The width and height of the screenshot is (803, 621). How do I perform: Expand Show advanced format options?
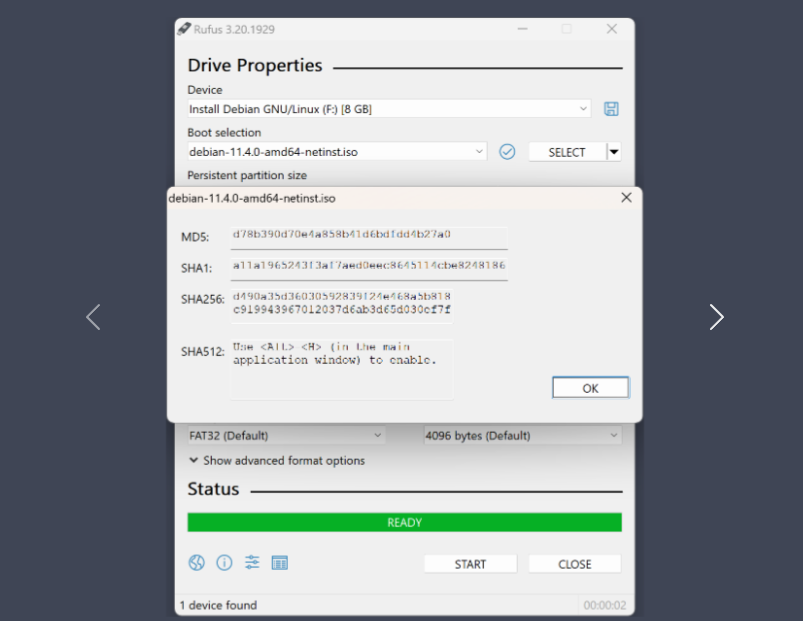click(277, 460)
